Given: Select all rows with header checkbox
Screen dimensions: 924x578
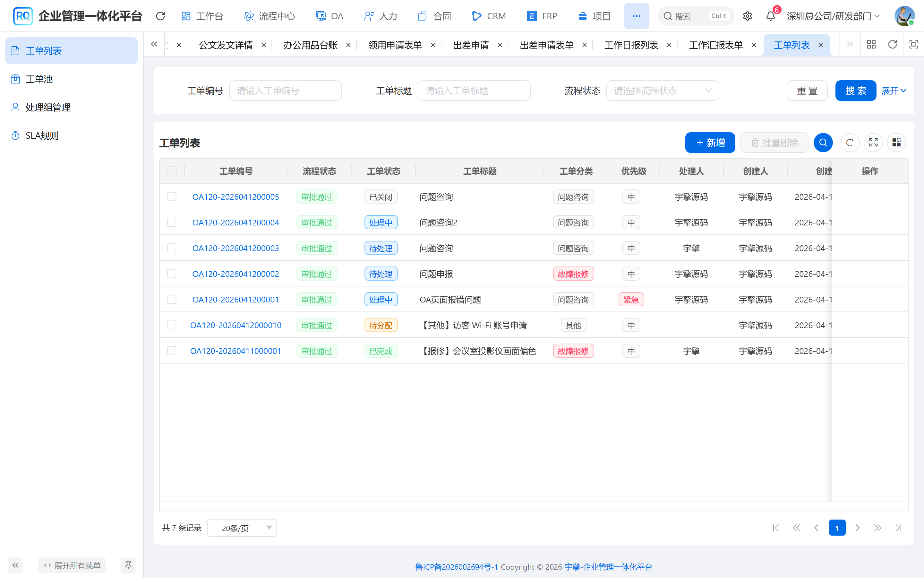Looking at the screenshot, I should (172, 171).
